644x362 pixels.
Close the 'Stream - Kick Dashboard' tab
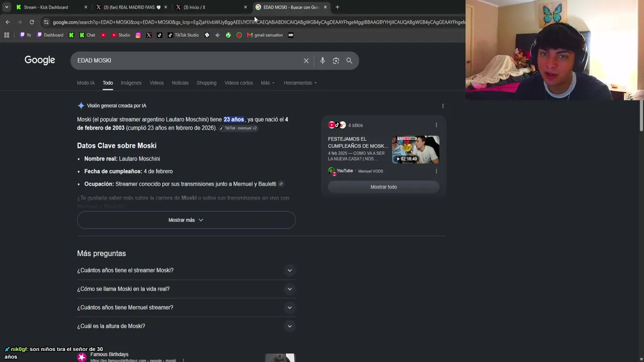pyautogui.click(x=86, y=7)
